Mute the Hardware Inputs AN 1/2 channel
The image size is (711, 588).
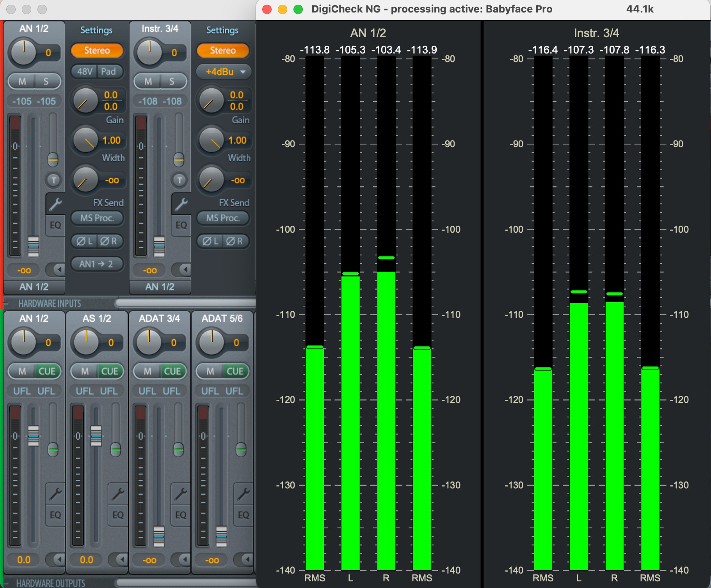click(x=22, y=81)
